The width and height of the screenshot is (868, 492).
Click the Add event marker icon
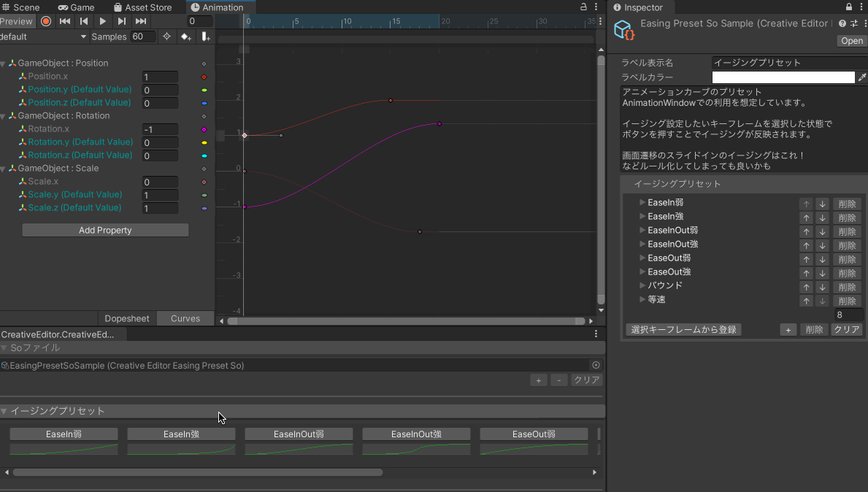tap(205, 36)
